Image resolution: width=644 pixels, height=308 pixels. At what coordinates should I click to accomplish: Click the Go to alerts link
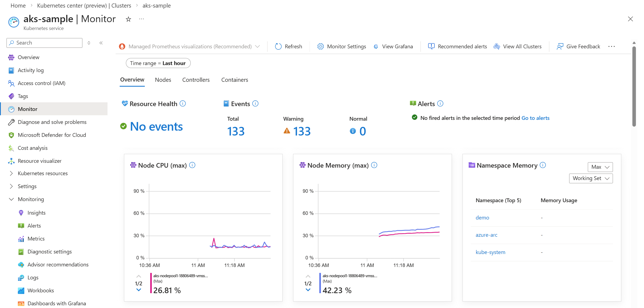[x=535, y=118]
